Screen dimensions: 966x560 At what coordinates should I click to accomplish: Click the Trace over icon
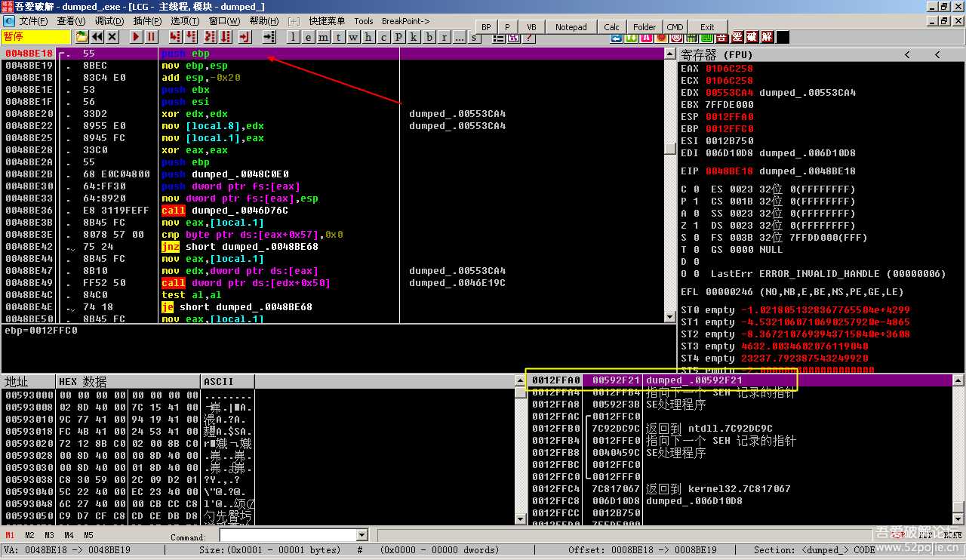226,37
